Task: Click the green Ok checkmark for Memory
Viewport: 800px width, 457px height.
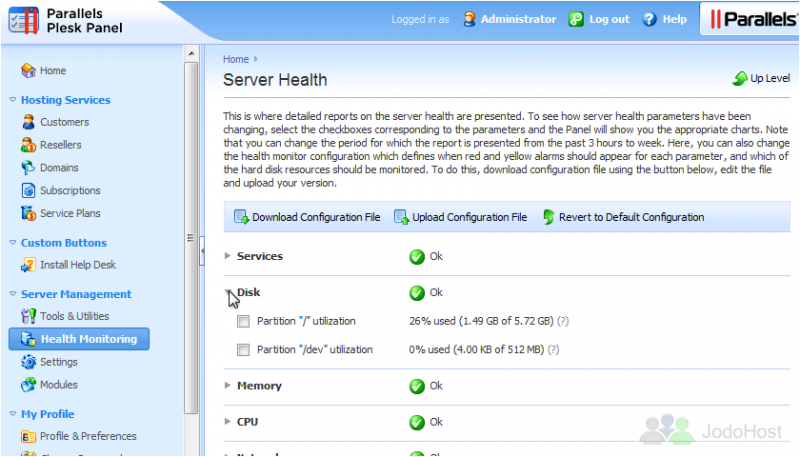Action: point(417,386)
